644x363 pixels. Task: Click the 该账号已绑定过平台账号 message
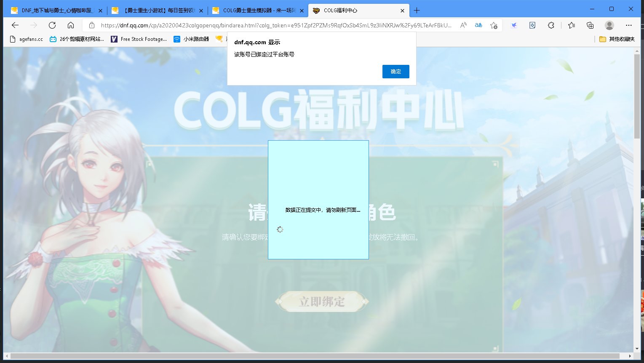(264, 54)
